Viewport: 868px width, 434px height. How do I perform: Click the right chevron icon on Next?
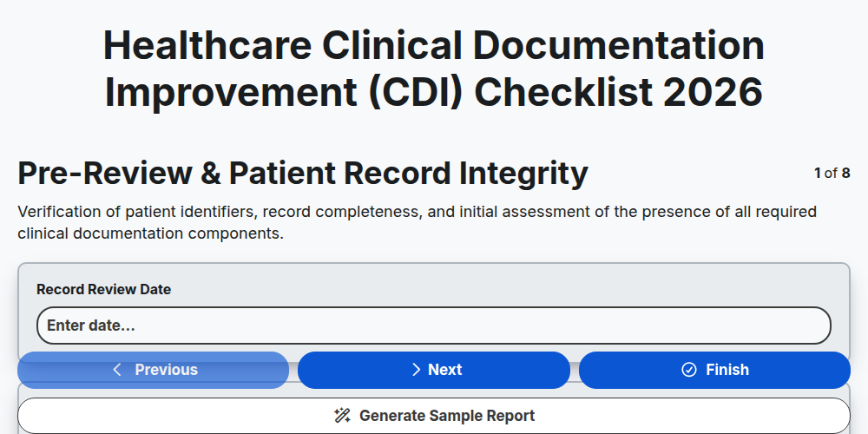[417, 370]
